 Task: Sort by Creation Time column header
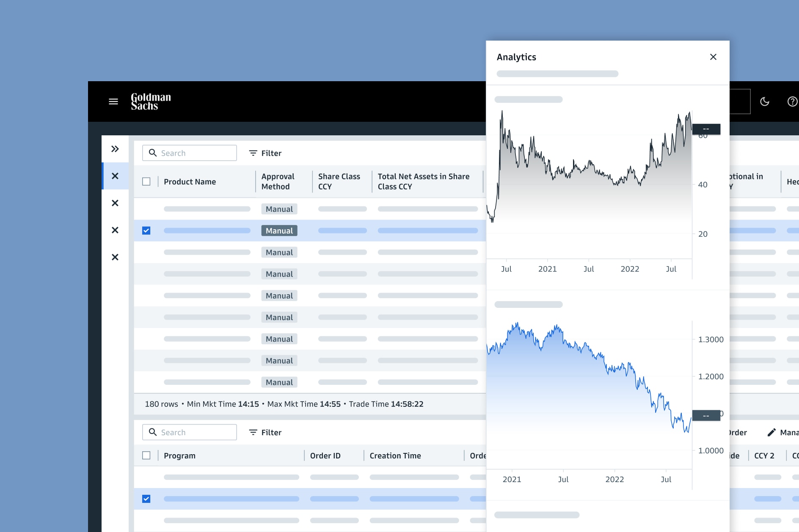pos(395,455)
